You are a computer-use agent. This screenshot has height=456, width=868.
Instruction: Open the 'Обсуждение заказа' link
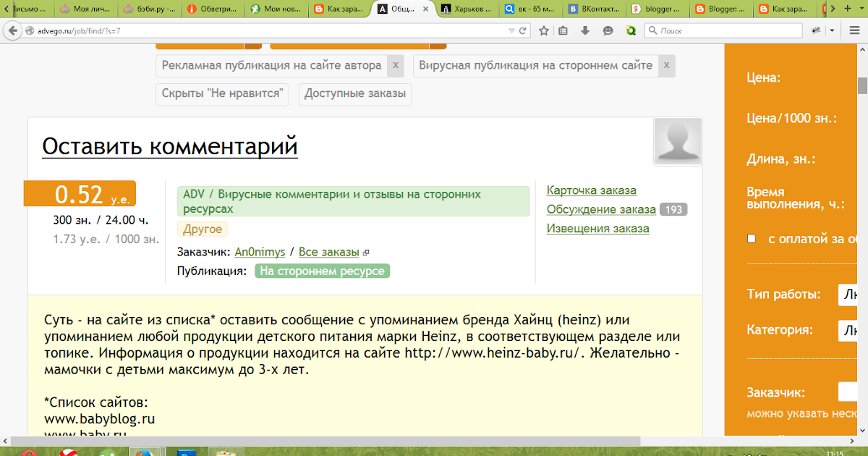(x=601, y=209)
